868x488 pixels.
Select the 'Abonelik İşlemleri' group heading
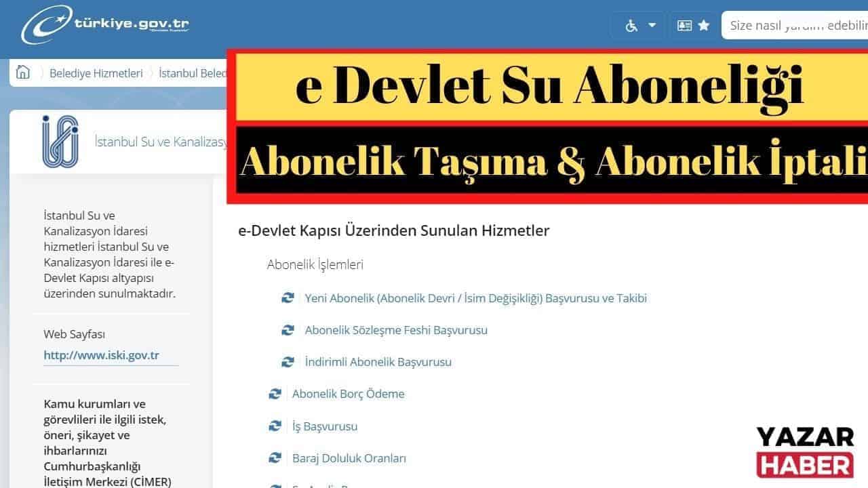point(315,264)
